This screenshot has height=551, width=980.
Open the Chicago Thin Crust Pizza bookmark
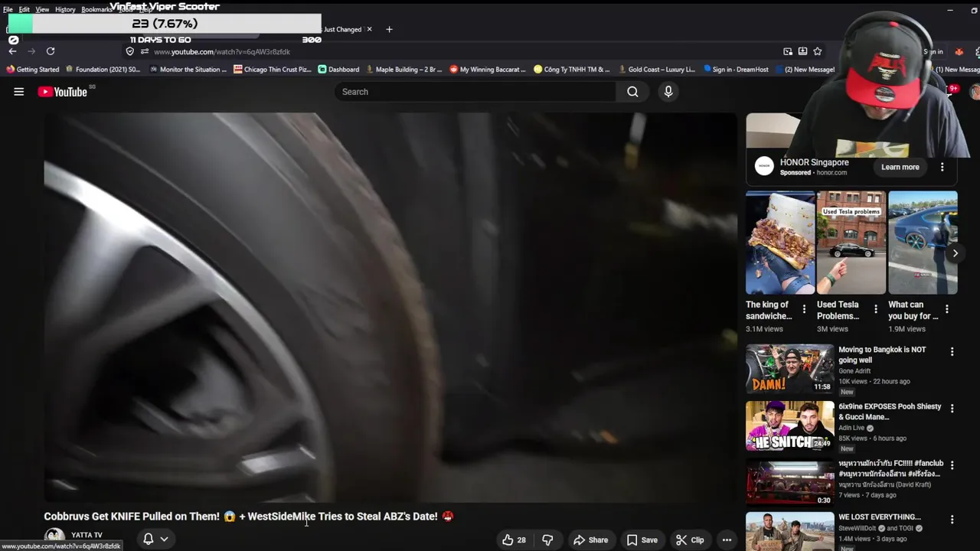click(273, 70)
